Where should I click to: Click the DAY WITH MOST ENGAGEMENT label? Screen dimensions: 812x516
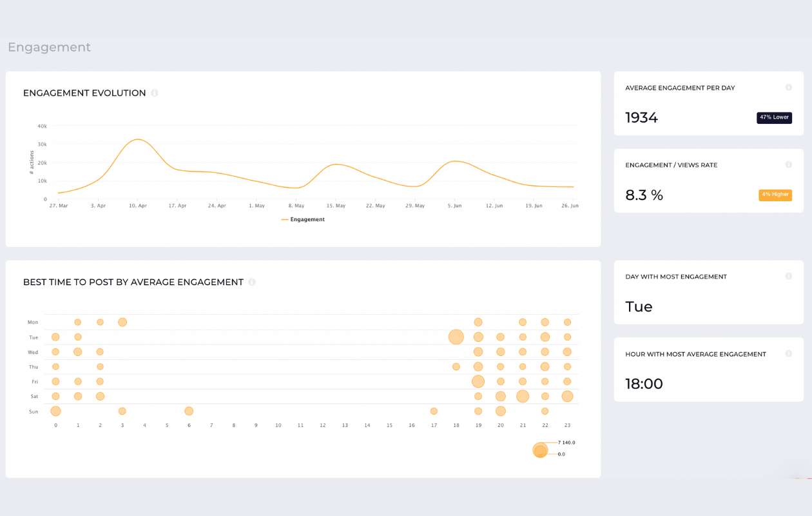[x=676, y=277]
